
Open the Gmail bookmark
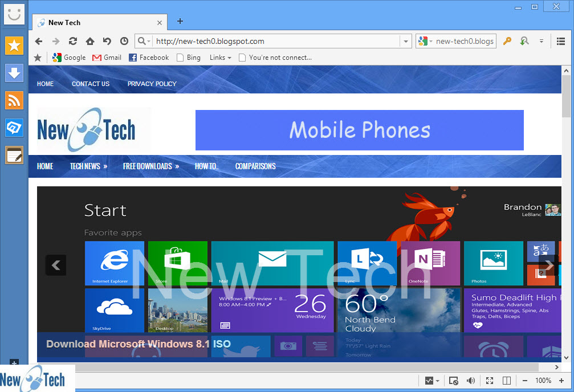107,58
